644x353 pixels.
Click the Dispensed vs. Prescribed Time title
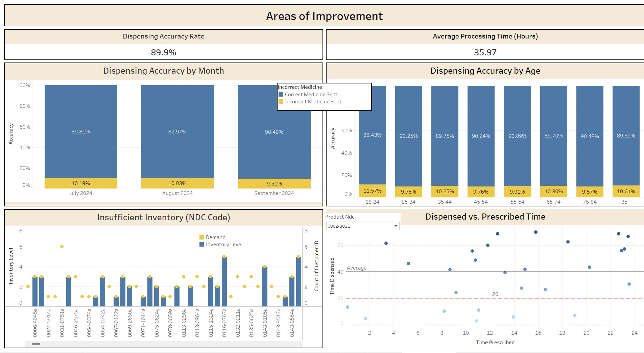(x=485, y=217)
